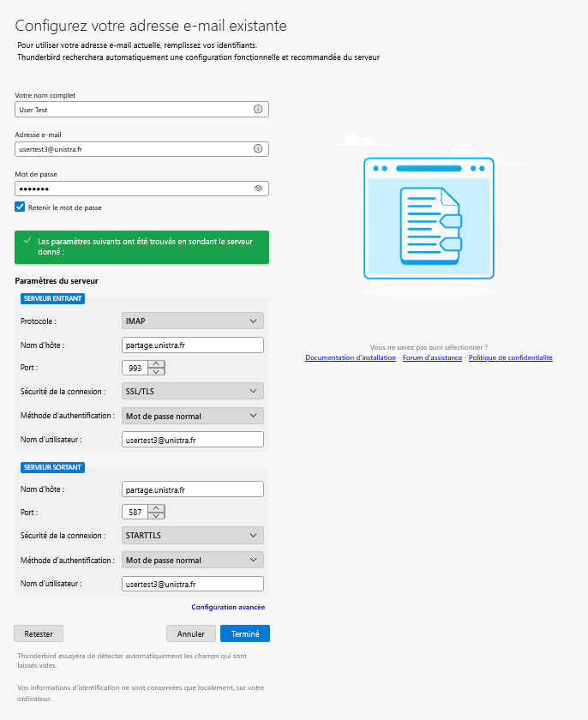Uncheck 'Retenir le mot de passe' checkbox
This screenshot has width=588, height=720.
(20, 207)
